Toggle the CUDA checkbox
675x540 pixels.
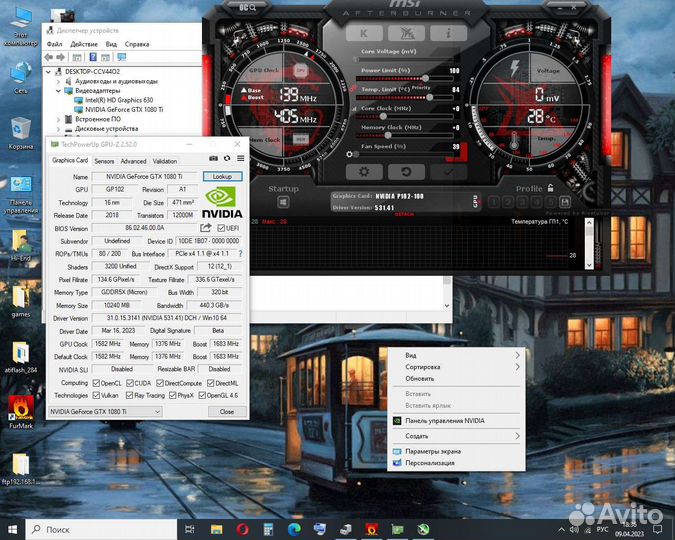click(x=130, y=383)
